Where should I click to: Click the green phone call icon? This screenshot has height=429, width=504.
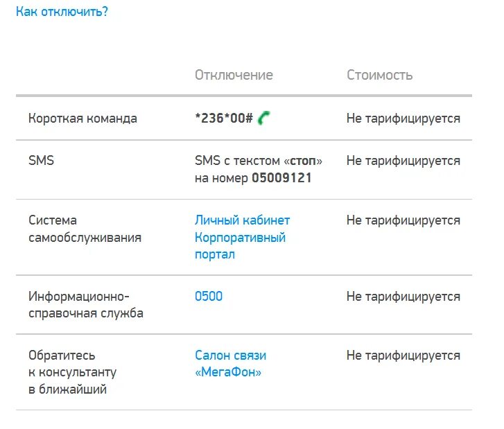pyautogui.click(x=264, y=118)
